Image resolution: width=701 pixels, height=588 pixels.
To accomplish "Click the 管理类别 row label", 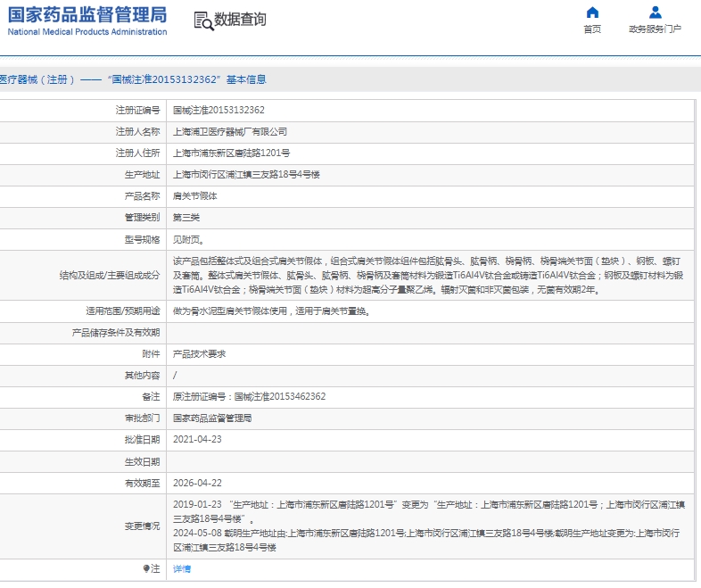I will pos(142,218).
